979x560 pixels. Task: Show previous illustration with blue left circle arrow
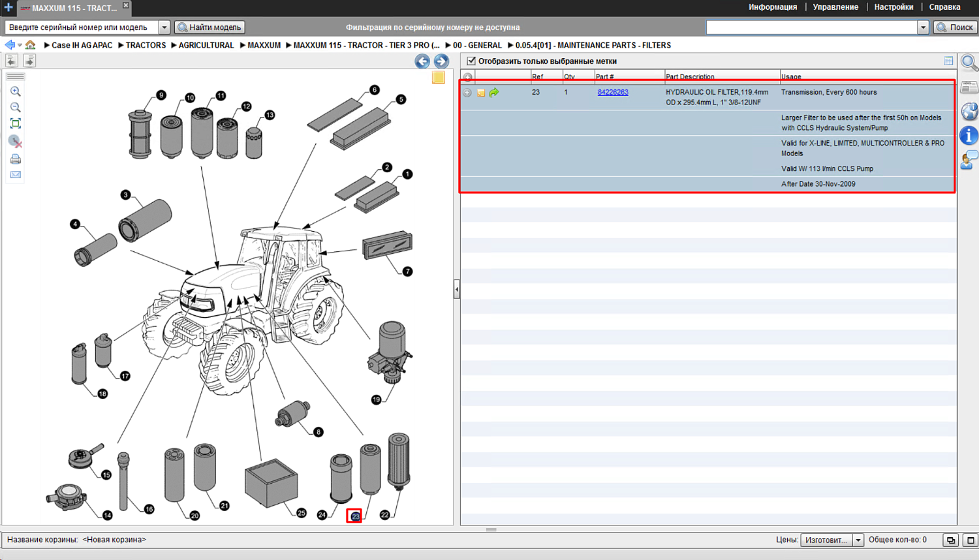point(422,61)
